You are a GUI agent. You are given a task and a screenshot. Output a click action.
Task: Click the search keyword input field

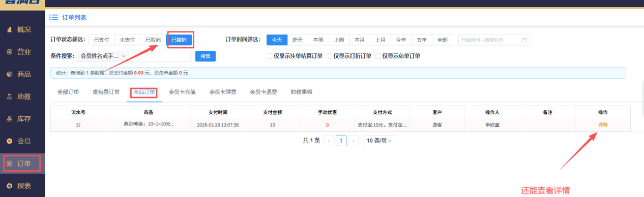(160, 56)
